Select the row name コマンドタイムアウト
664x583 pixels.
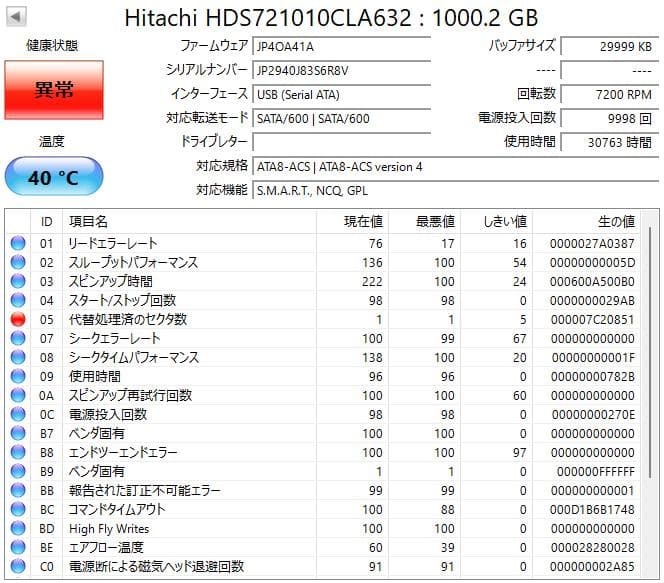tap(117, 509)
